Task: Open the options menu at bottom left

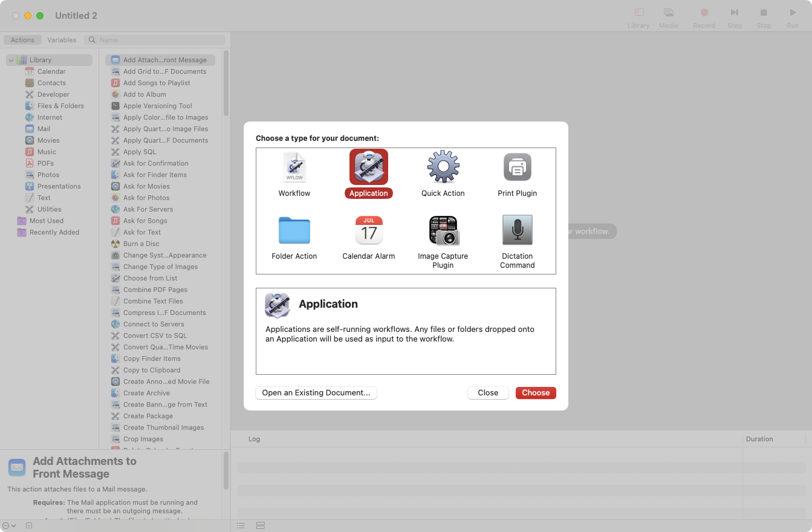Action: coord(6,525)
